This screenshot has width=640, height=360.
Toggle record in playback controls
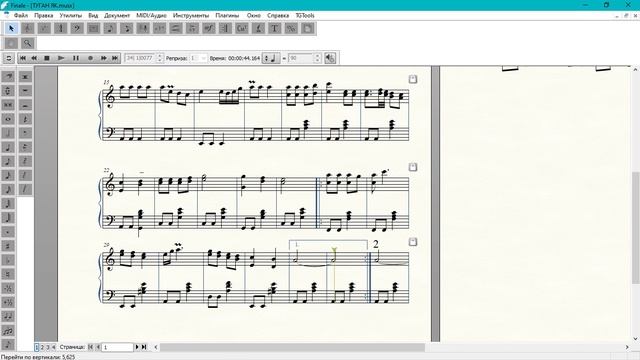90,58
